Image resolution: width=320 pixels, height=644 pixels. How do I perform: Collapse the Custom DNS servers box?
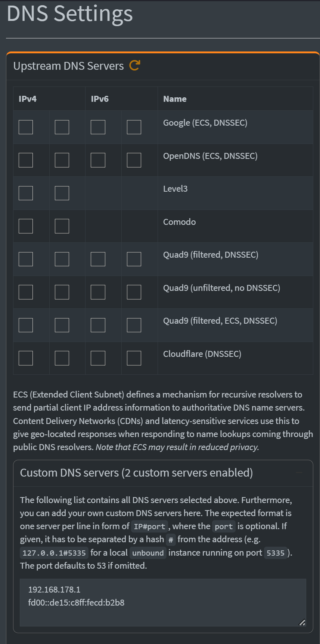click(x=299, y=473)
